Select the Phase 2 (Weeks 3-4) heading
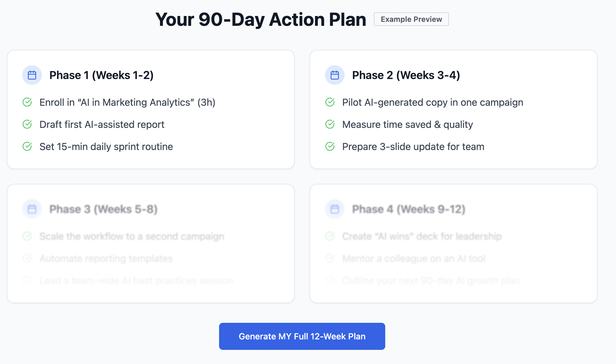The image size is (616, 364). [x=406, y=75]
